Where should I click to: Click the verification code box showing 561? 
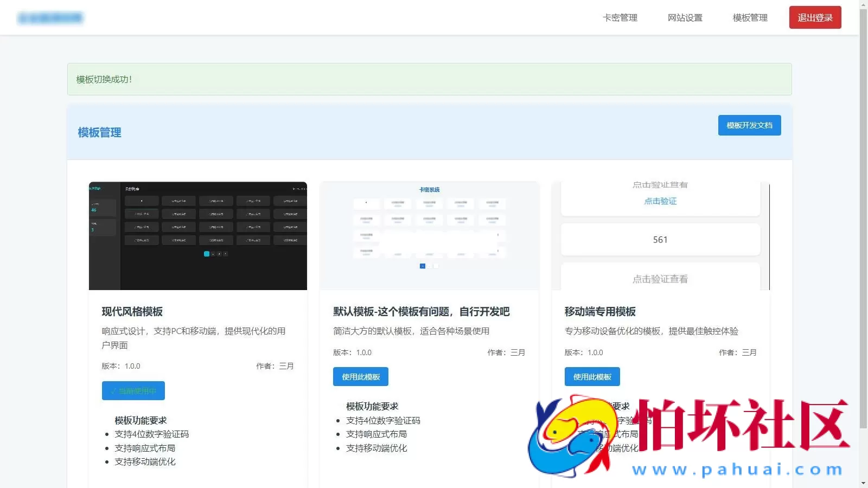(660, 239)
